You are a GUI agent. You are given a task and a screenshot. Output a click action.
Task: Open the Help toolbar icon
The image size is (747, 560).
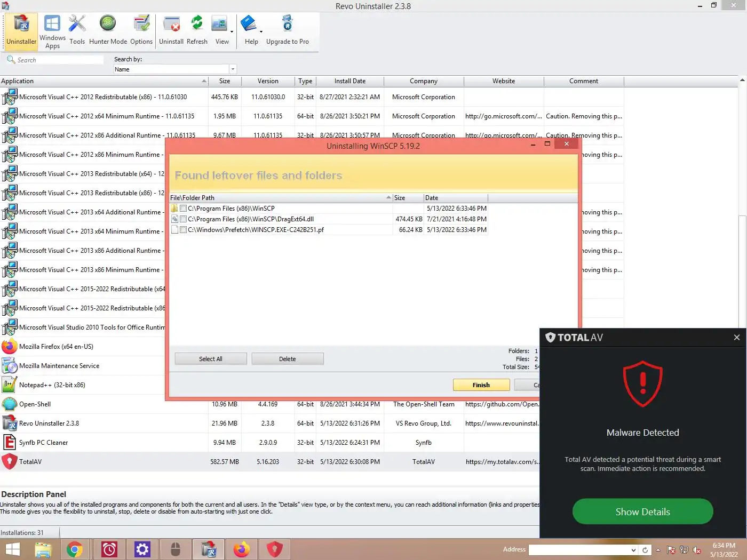click(250, 31)
